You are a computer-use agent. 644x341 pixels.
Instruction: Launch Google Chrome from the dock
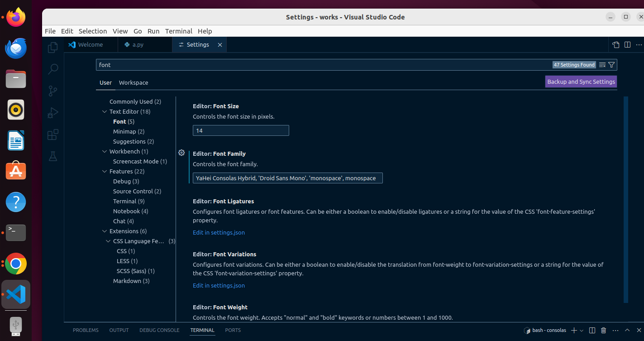click(x=16, y=264)
